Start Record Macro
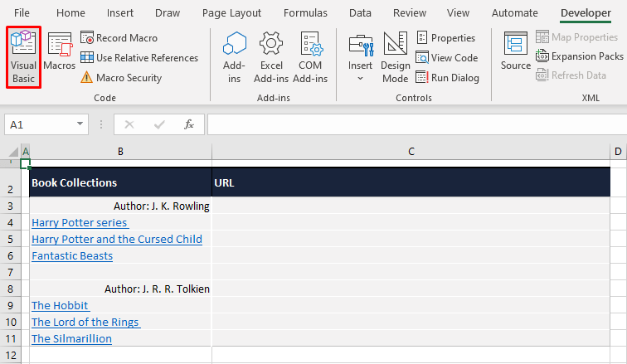627x364 pixels. click(x=119, y=38)
